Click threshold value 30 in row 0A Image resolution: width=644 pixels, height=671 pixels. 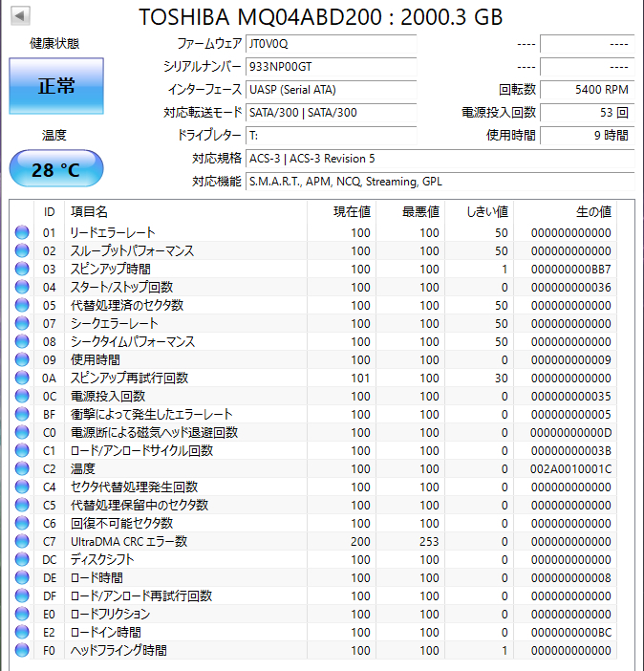501,379
